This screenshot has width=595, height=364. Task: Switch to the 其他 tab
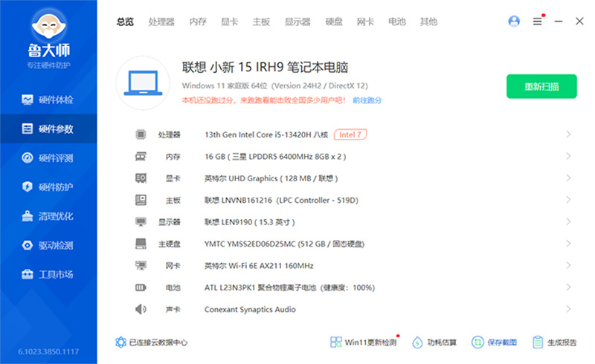[429, 22]
